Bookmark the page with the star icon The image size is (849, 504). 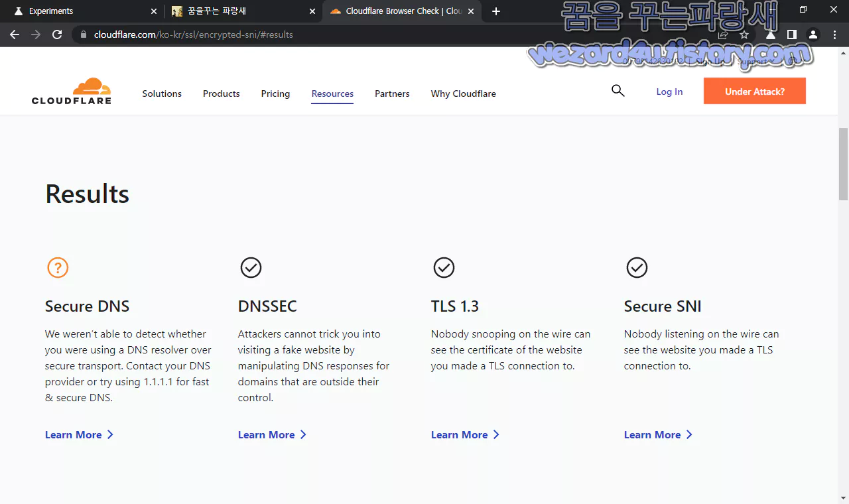point(744,34)
